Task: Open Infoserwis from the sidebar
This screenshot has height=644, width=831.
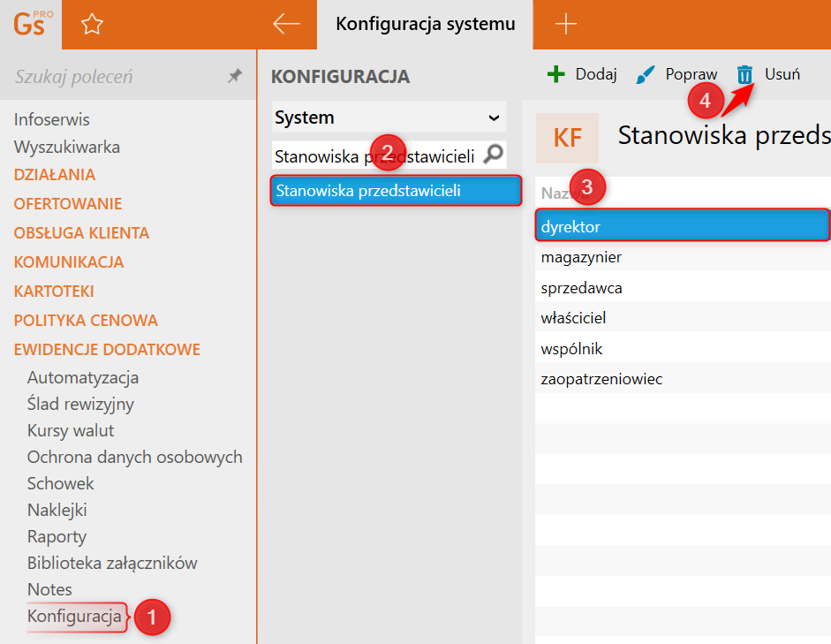Action: [x=52, y=120]
